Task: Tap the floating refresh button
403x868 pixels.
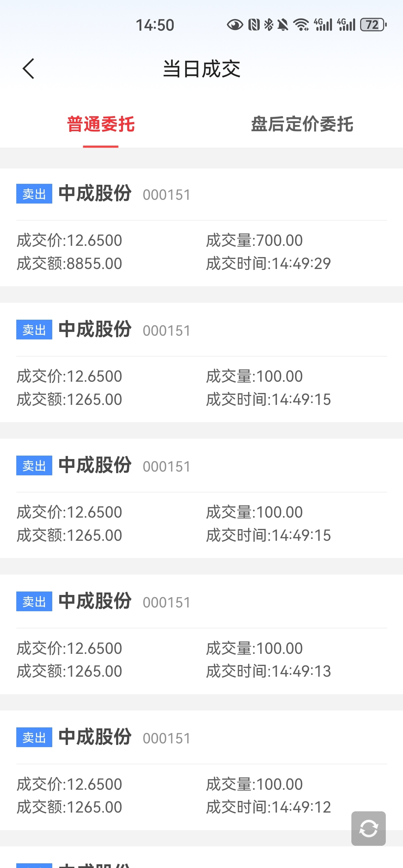Action: [368, 828]
